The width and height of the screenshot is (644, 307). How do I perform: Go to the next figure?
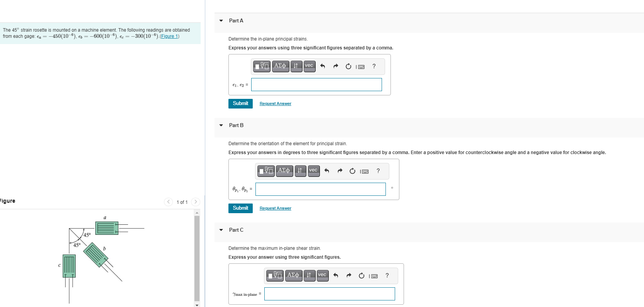(196, 202)
